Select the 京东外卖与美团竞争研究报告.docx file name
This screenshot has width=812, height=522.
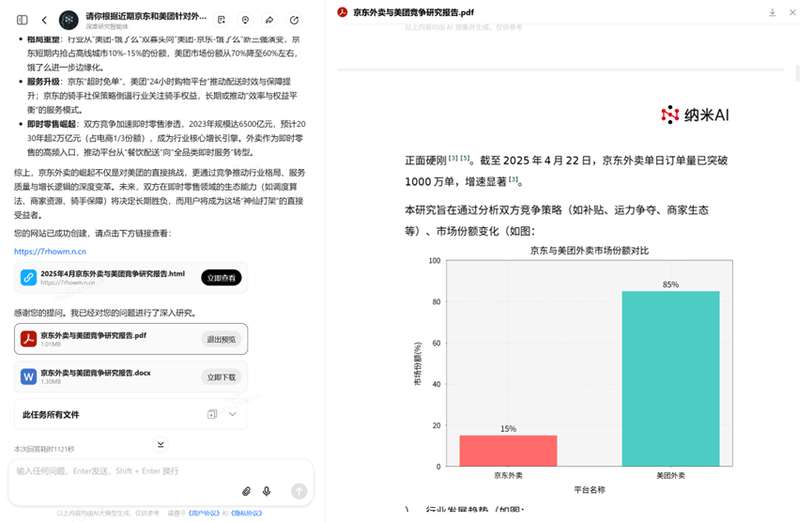coord(96,373)
